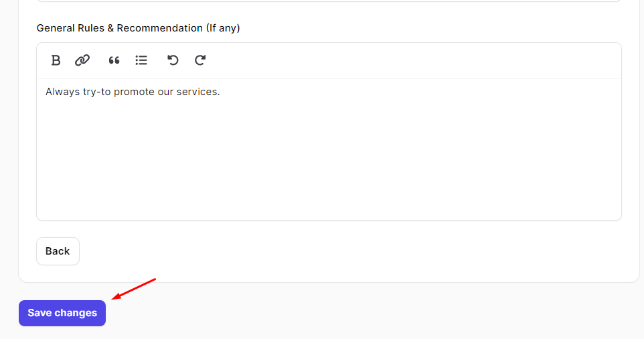
Task: Apply blockquote formatting with quote icon
Action: (x=114, y=60)
